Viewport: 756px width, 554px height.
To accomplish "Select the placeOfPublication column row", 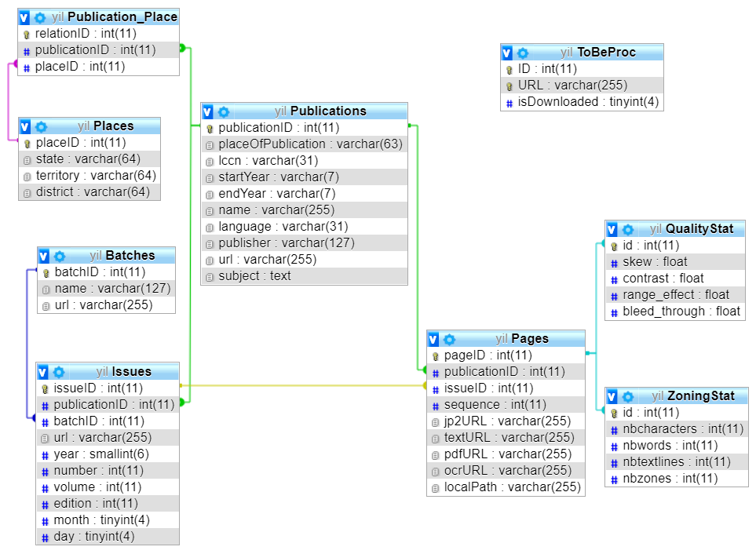I will point(305,144).
